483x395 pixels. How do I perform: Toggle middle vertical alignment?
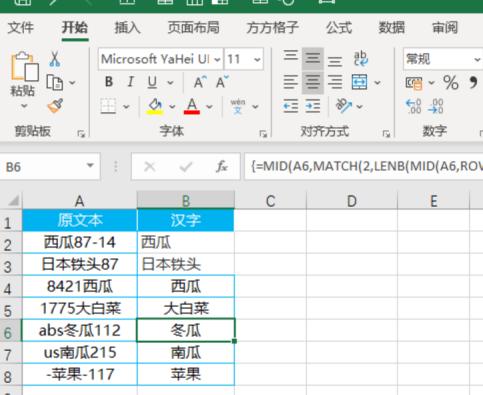pos(312,58)
